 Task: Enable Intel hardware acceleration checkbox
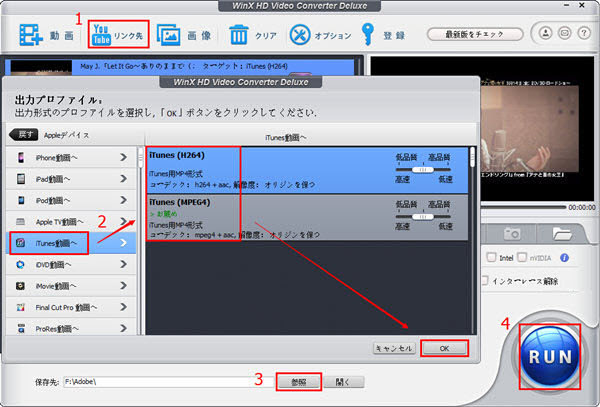(491, 257)
